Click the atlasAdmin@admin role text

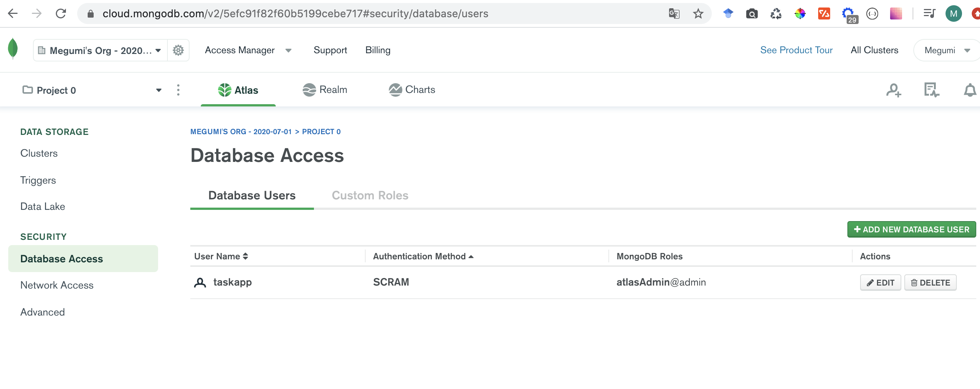point(661,282)
